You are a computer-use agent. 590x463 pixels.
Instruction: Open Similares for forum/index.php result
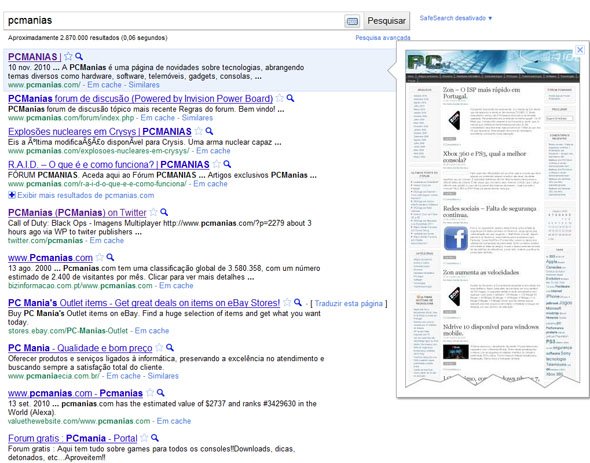pyautogui.click(x=197, y=118)
